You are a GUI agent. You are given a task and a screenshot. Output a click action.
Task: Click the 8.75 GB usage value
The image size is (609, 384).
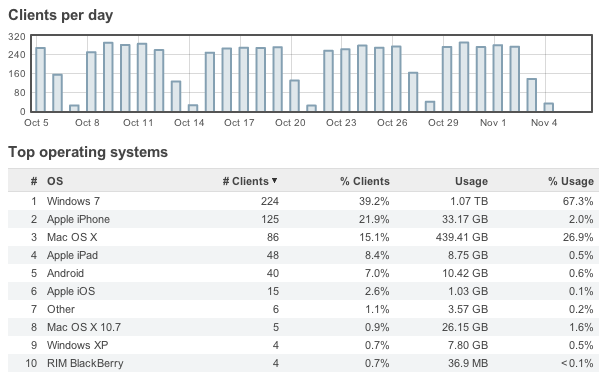pyautogui.click(x=468, y=255)
